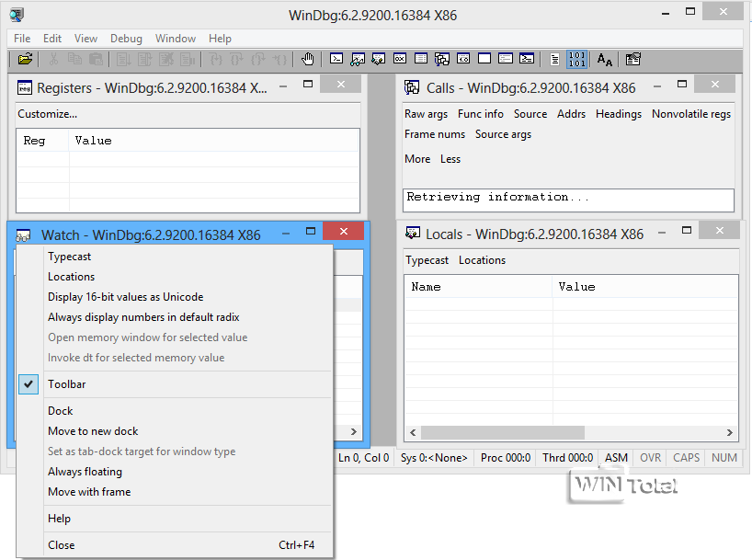Click the Reg column header

pyautogui.click(x=43, y=141)
